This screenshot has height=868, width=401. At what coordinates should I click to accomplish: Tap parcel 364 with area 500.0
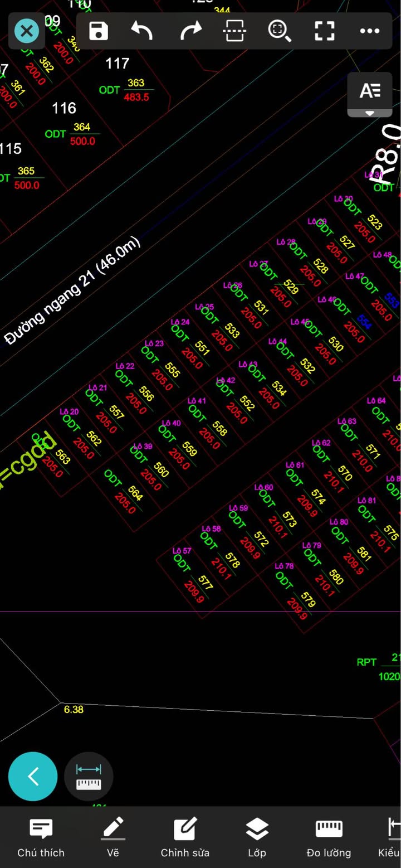(x=81, y=134)
